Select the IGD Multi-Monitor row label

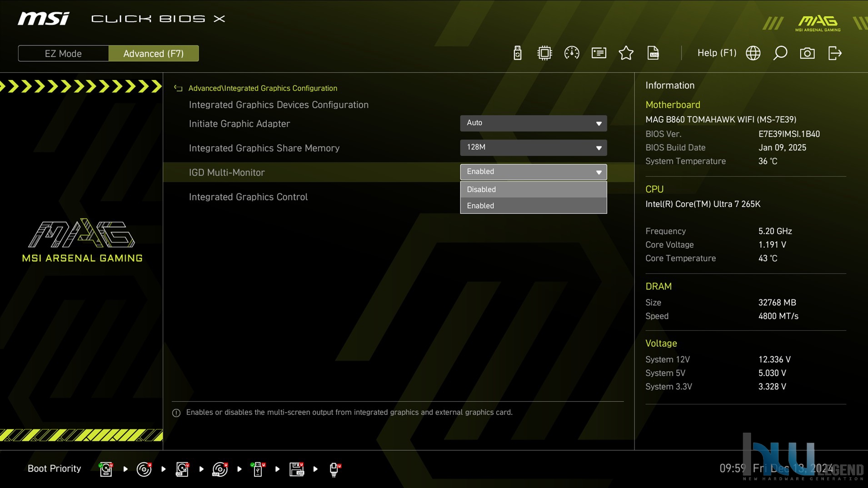coord(226,173)
